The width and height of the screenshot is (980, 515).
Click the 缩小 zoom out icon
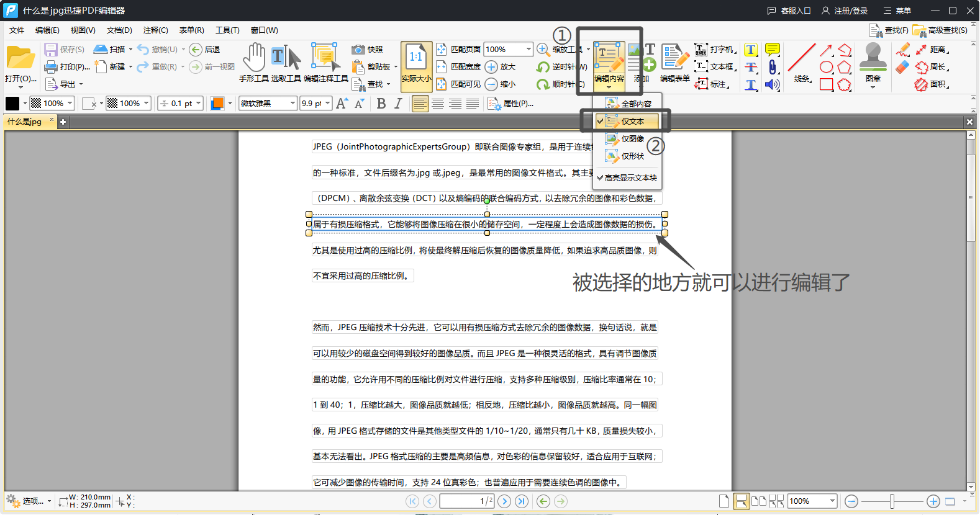click(491, 84)
